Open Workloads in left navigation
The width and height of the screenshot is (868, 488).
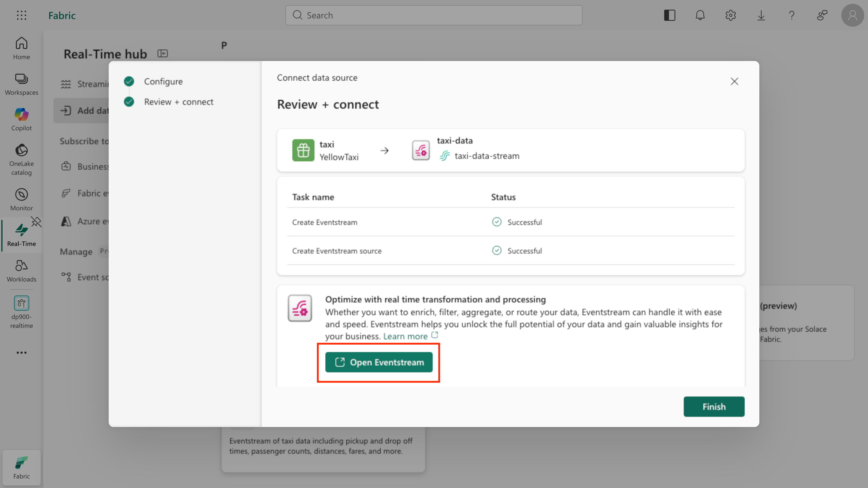pyautogui.click(x=22, y=271)
